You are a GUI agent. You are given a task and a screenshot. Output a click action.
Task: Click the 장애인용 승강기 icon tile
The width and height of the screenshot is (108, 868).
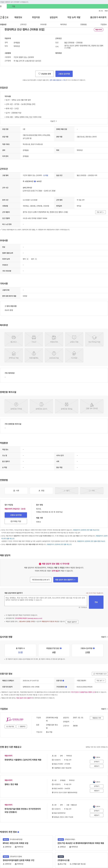click(41, 406)
